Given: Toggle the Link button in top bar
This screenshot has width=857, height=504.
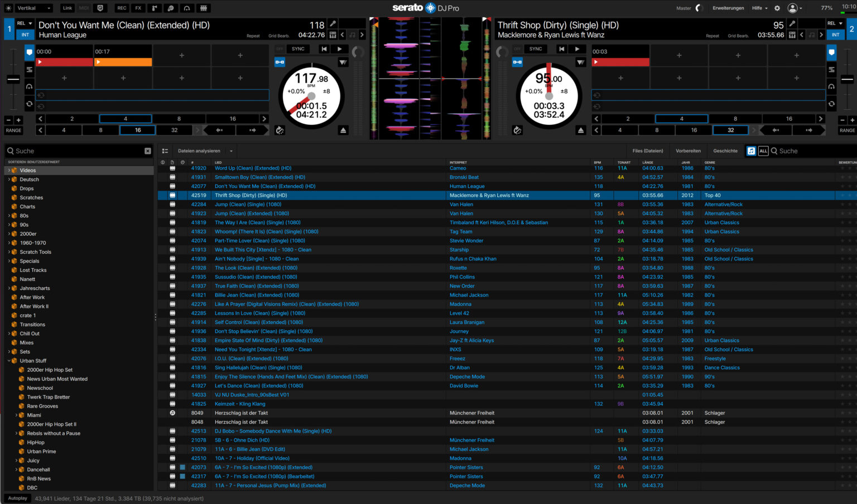Looking at the screenshot, I should click(68, 8).
